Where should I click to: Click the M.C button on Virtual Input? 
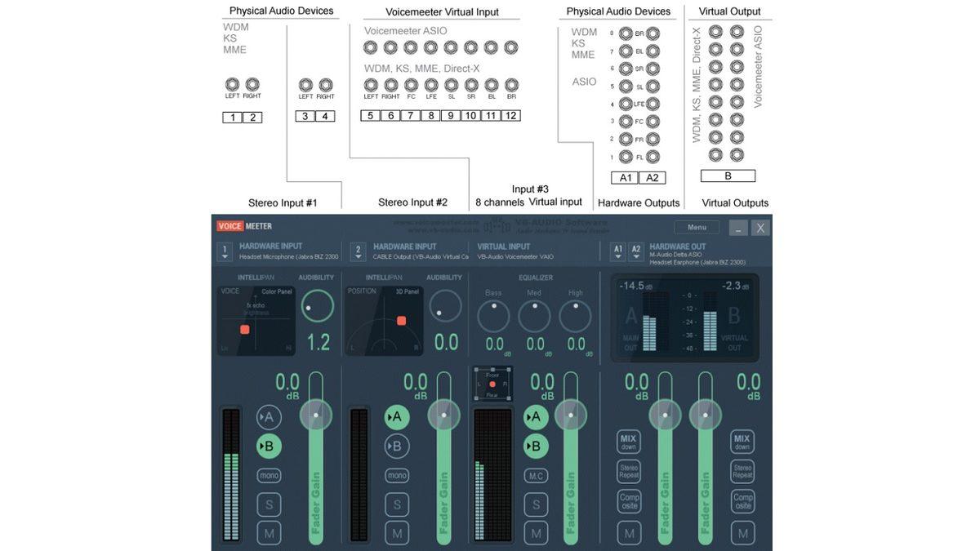coord(535,476)
